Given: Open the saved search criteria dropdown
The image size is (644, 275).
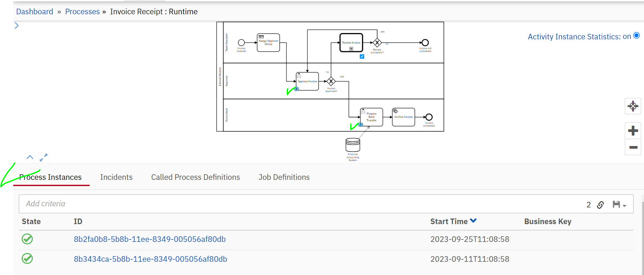Looking at the screenshot, I should pos(619,205).
